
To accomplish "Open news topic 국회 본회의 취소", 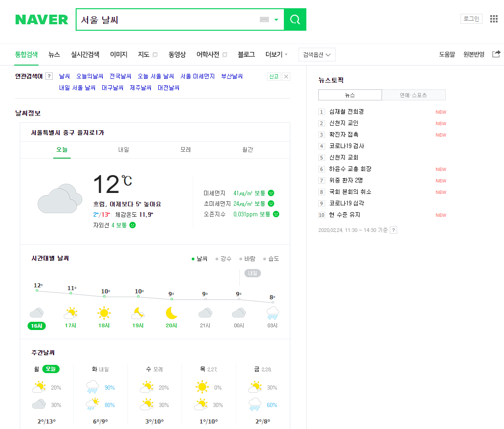I will (x=350, y=192).
